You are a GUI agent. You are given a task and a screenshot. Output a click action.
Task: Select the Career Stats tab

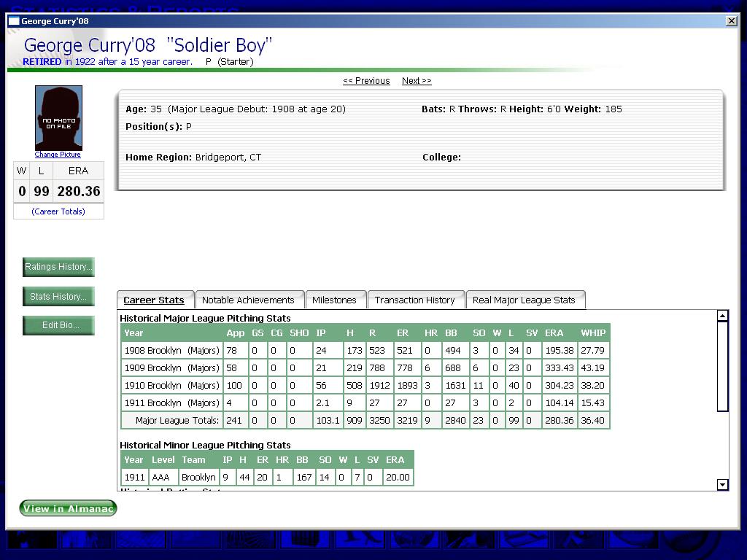pyautogui.click(x=154, y=300)
